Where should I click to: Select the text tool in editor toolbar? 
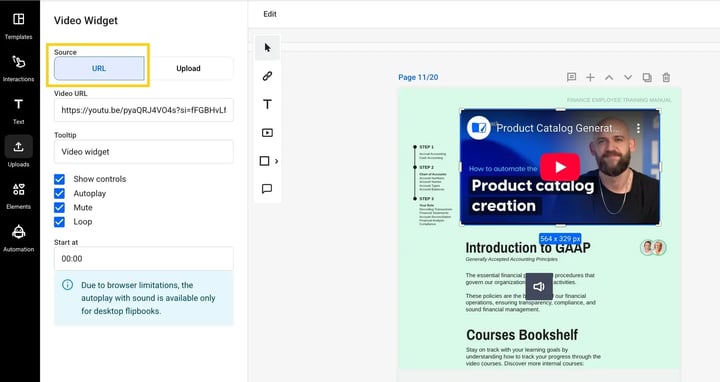[x=267, y=104]
